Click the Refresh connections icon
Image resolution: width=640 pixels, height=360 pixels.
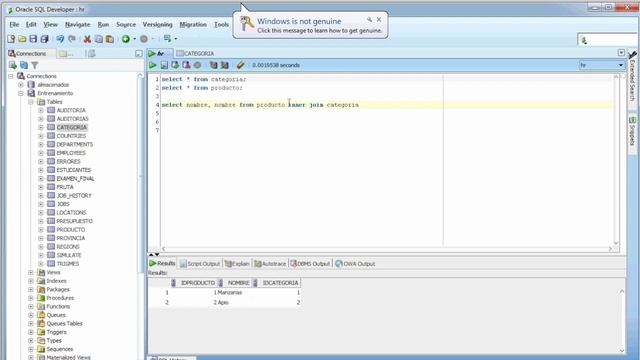(24, 65)
